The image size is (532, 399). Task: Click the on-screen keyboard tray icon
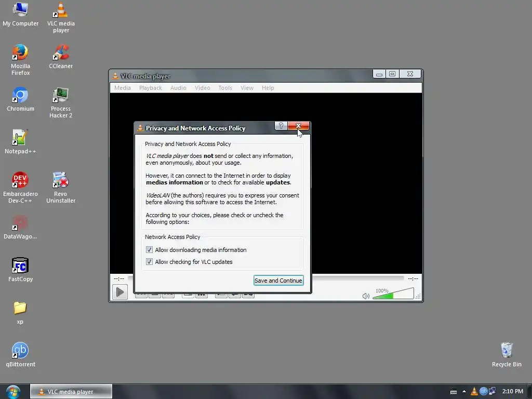pos(454,392)
